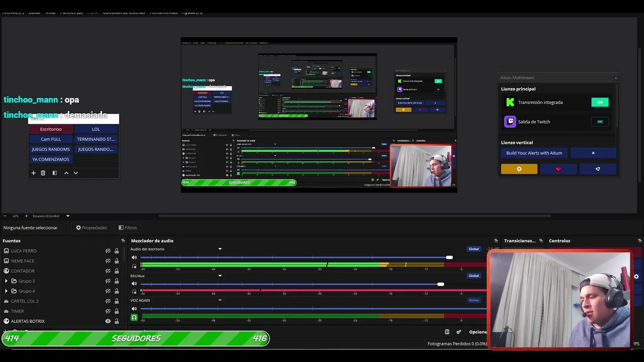Open the preview scaling dropdown
The height and width of the screenshot is (362, 644).
(x=68, y=216)
